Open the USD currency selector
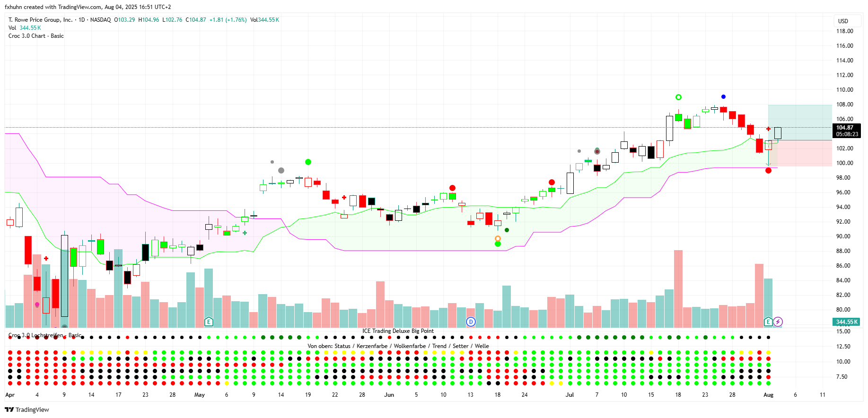868x418 pixels. (843, 21)
